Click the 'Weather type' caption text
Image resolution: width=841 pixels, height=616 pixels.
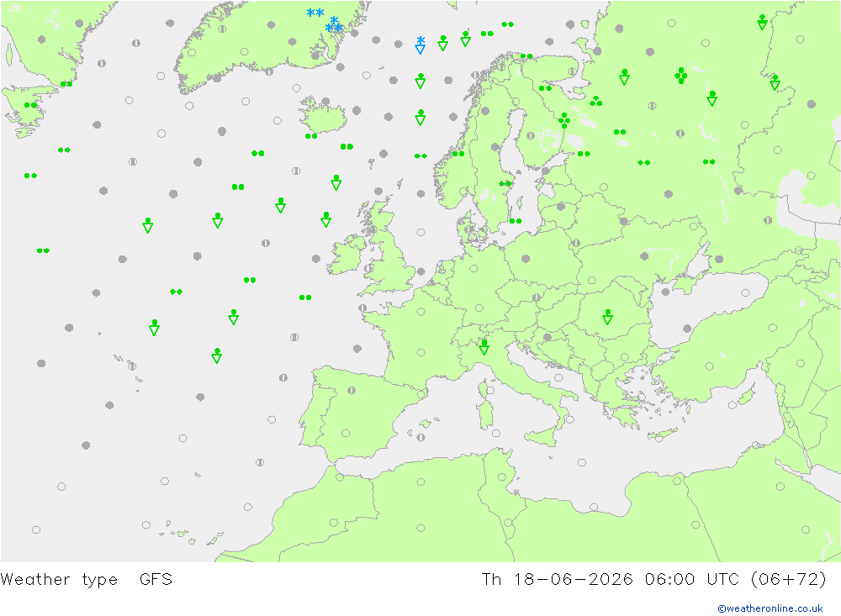pos(59,580)
